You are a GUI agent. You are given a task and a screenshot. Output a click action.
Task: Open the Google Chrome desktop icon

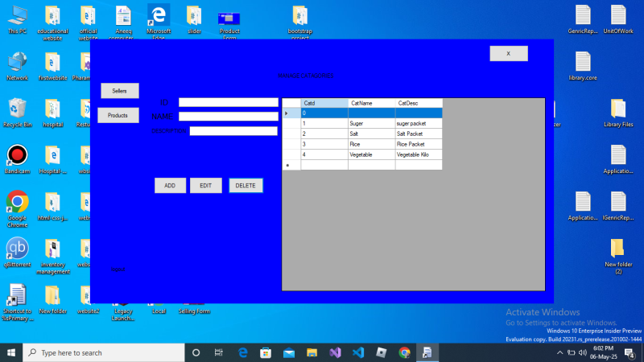coord(17,202)
